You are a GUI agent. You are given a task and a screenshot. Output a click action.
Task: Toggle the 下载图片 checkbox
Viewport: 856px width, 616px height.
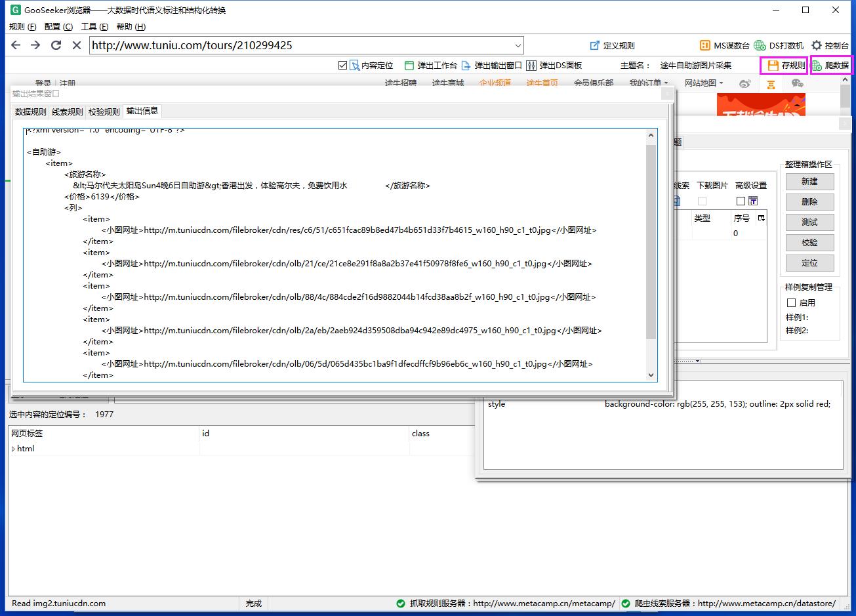coord(702,201)
